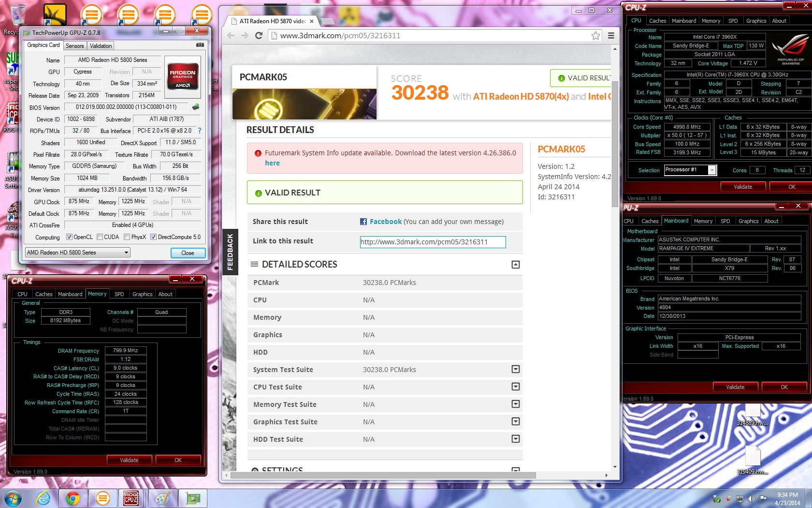This screenshot has width=812, height=508.
Task: Click the BIOS save chip icon in GPU-Z
Action: (x=196, y=107)
